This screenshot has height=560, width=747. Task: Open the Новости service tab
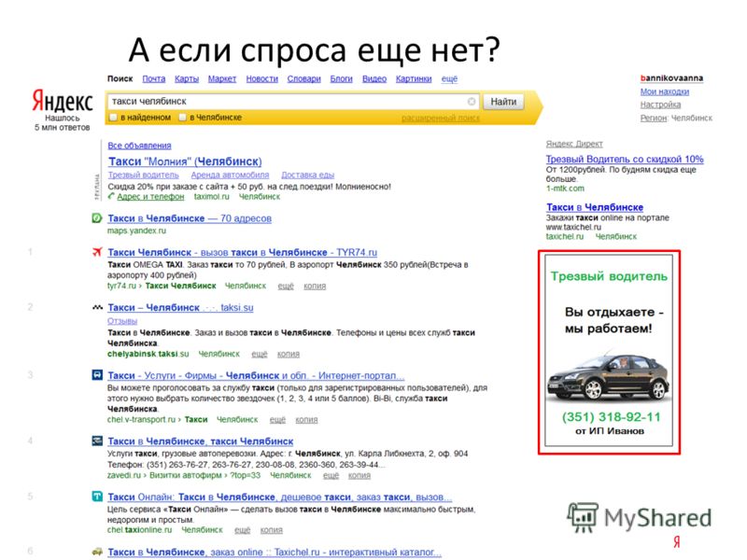262,79
